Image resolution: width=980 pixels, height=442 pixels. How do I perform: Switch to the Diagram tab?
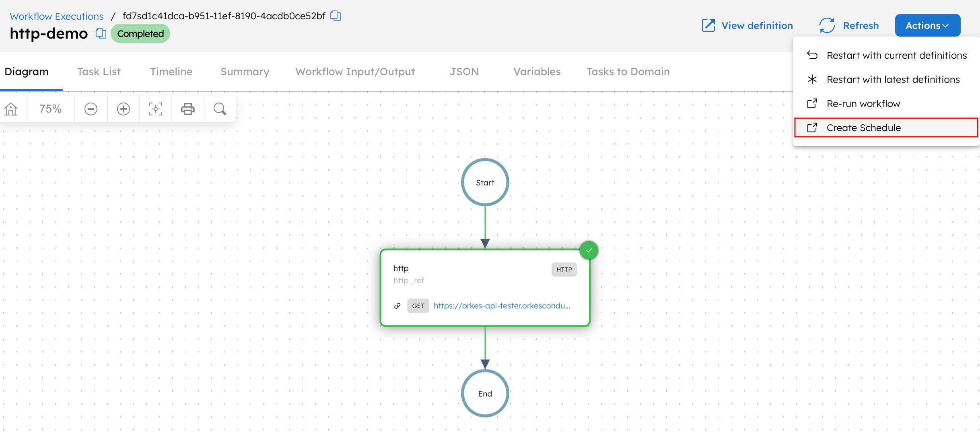click(x=27, y=72)
